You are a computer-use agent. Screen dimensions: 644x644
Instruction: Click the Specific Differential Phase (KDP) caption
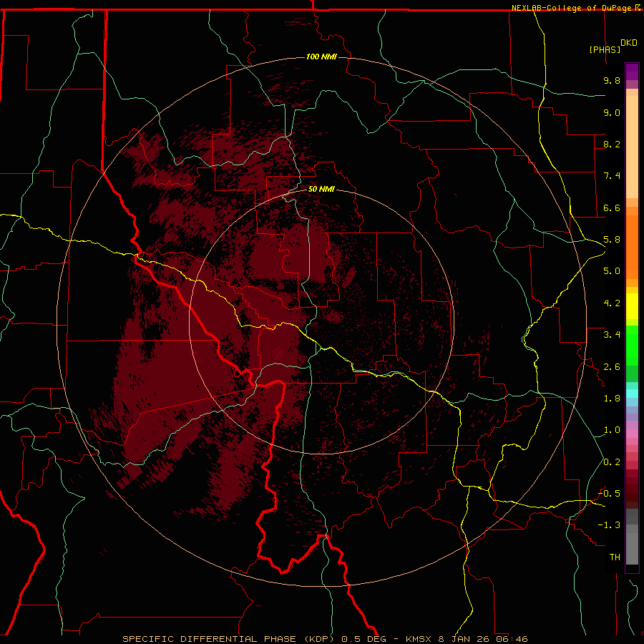coord(229,639)
